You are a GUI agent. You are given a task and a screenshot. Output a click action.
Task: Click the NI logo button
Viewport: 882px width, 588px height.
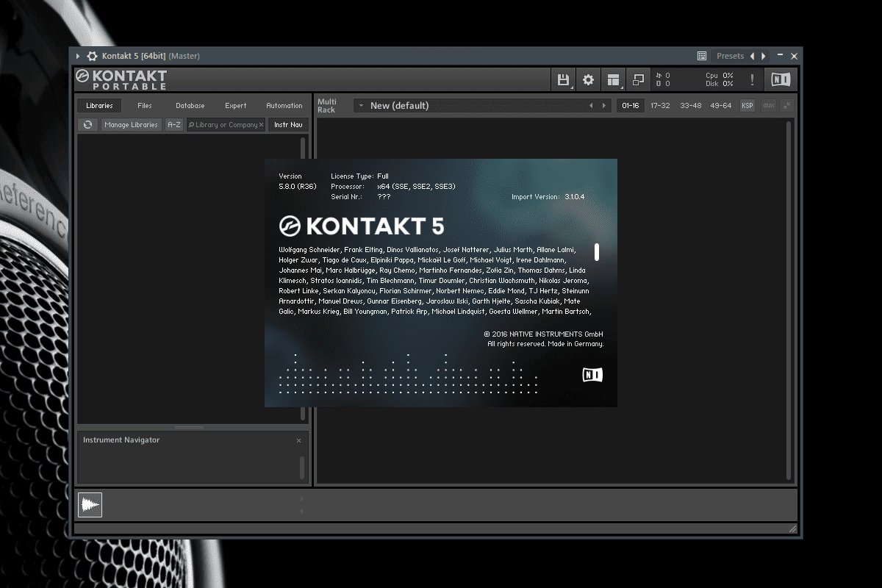(x=781, y=79)
